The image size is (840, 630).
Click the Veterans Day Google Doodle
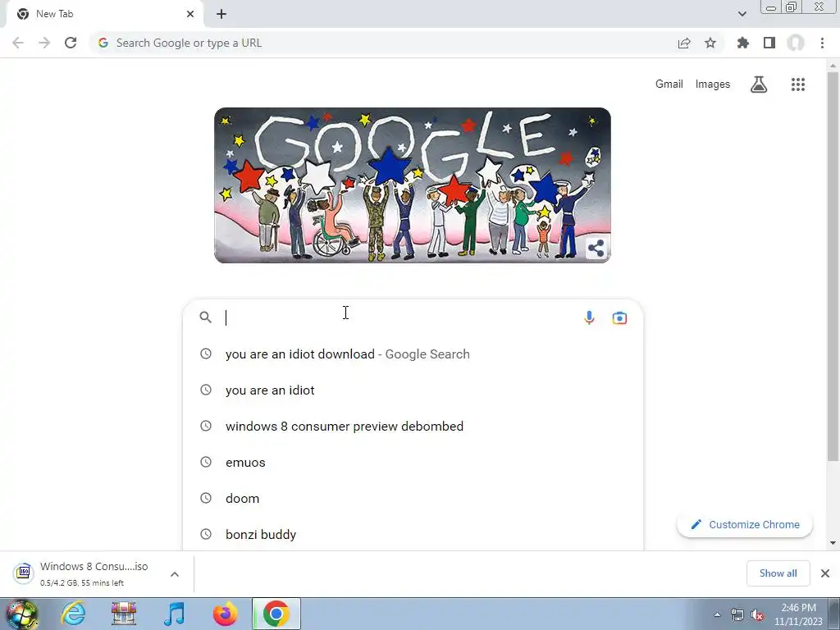(412, 185)
